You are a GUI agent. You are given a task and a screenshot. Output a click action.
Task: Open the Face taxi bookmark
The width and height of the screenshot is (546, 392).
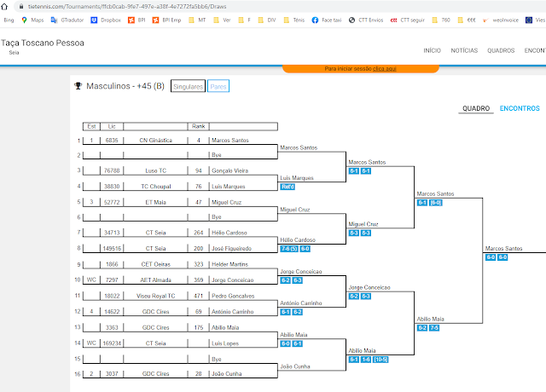pyautogui.click(x=327, y=20)
